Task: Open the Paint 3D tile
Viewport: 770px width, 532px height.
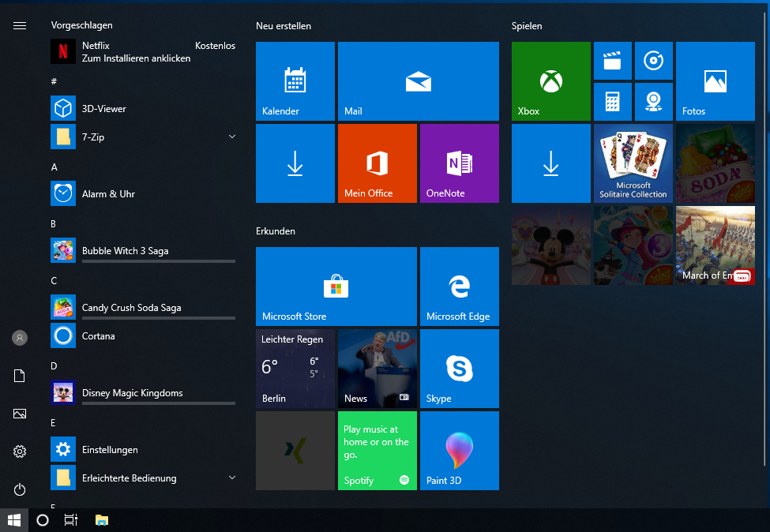Action: point(459,451)
